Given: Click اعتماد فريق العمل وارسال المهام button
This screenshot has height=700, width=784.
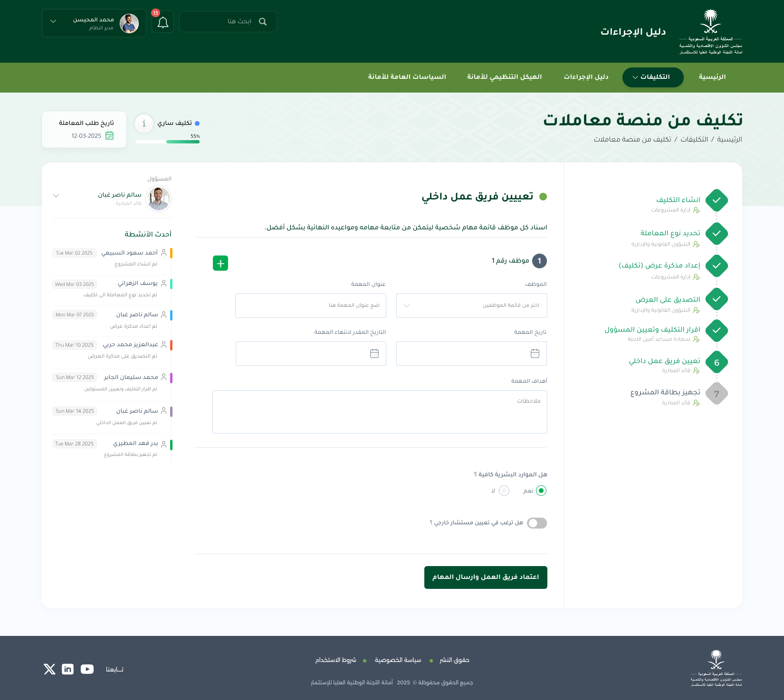Looking at the screenshot, I should coord(486,577).
